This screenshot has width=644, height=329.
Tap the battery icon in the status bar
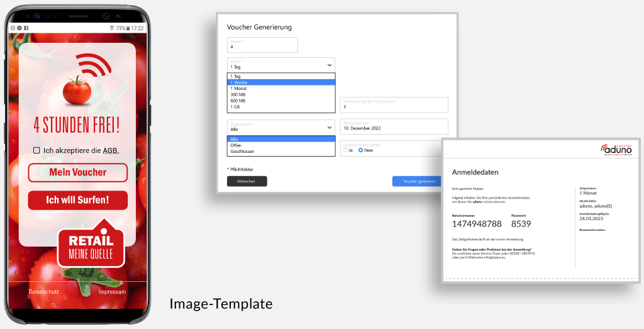pos(129,28)
